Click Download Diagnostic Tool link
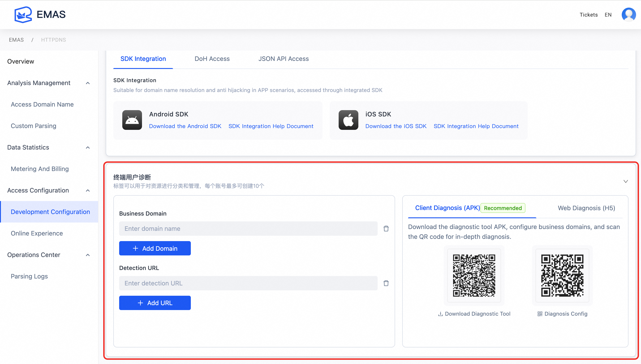641x364 pixels. coord(474,314)
